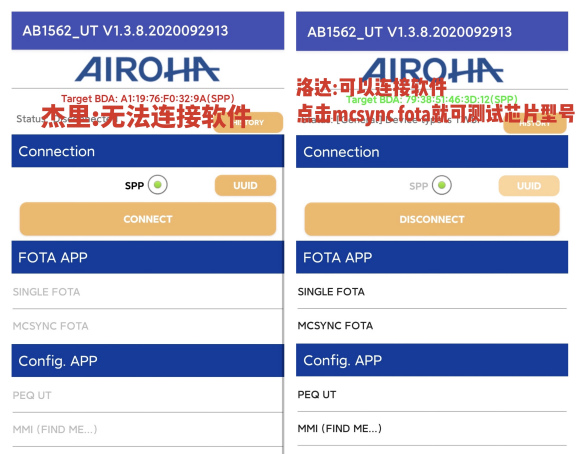Click Target BDA 79:38:51:46:3D:12 text
Image resolution: width=580 pixels, height=454 pixels.
point(432,100)
